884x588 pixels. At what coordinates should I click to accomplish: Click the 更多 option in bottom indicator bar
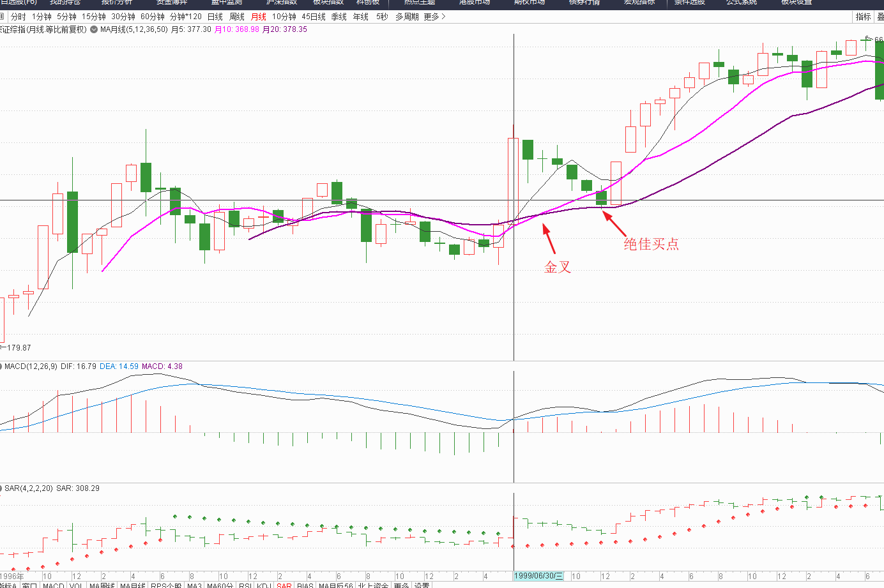[401, 585]
